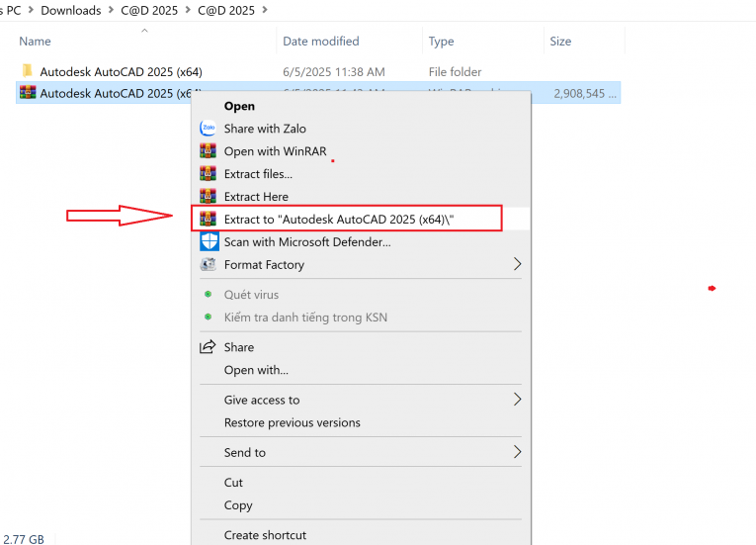Screen dimensions: 756x545
Task: Choose Open with... entry
Action: click(256, 370)
